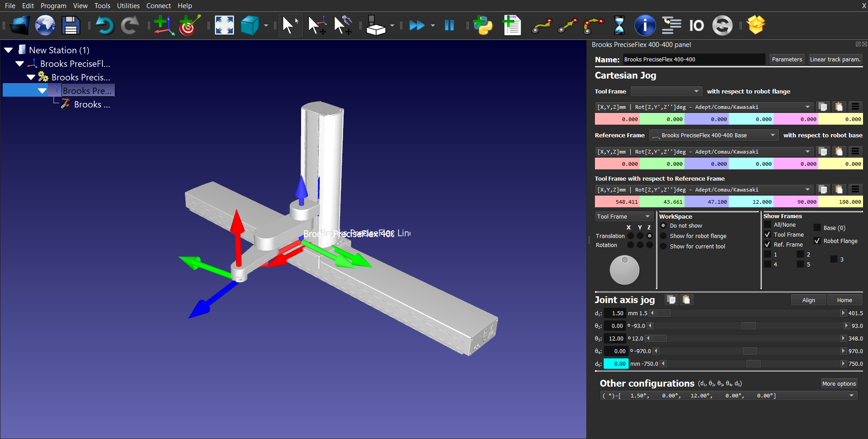Click the Add target icon
This screenshot has width=868, height=439.
(x=189, y=25)
